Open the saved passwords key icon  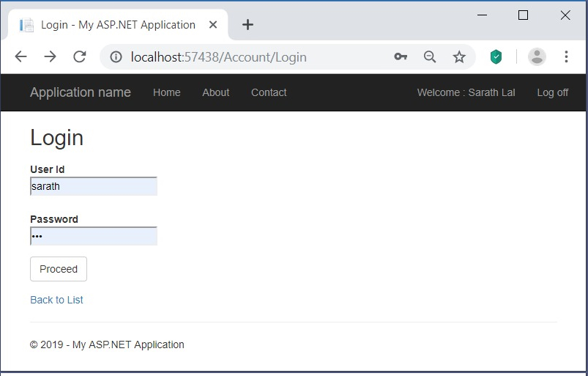pyautogui.click(x=401, y=57)
